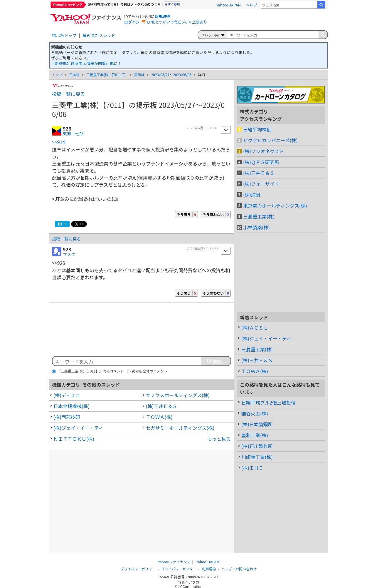The height and width of the screenshot is (588, 377).
Task: Click 2023/05/27〜2023/06/06 breadcrumb link
Action: [171, 75]
